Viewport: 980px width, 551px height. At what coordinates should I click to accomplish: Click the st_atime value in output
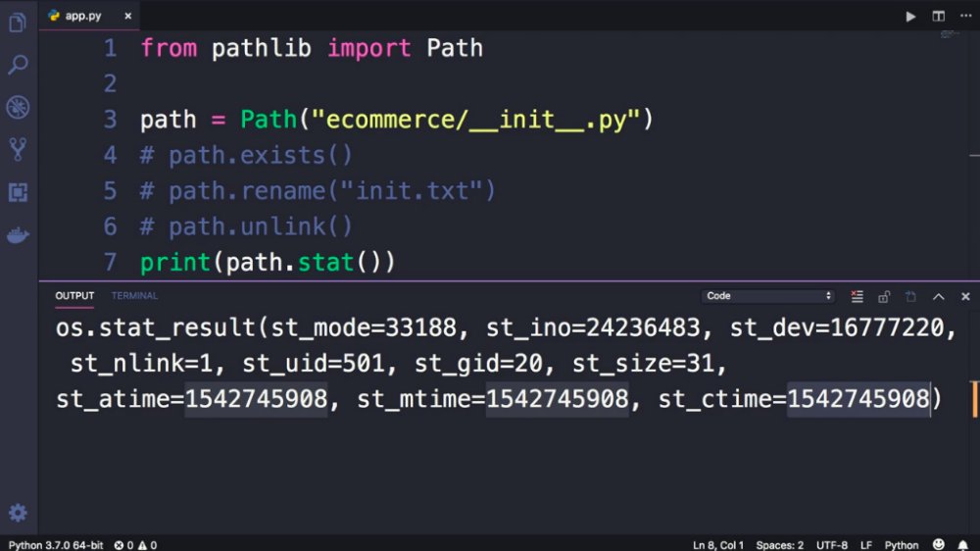click(256, 399)
